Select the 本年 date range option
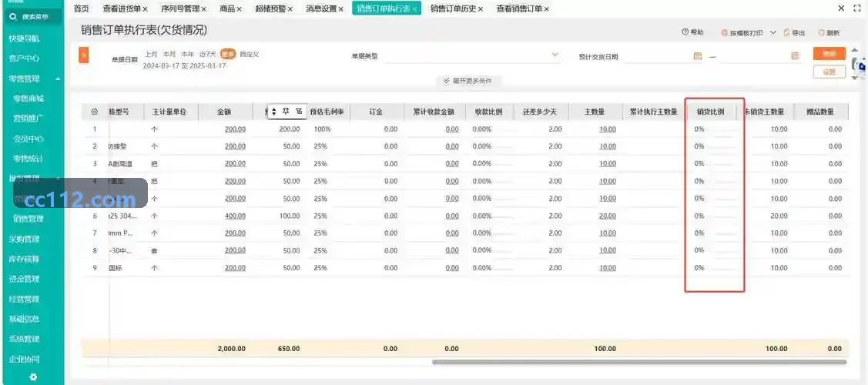The image size is (868, 385). point(188,54)
